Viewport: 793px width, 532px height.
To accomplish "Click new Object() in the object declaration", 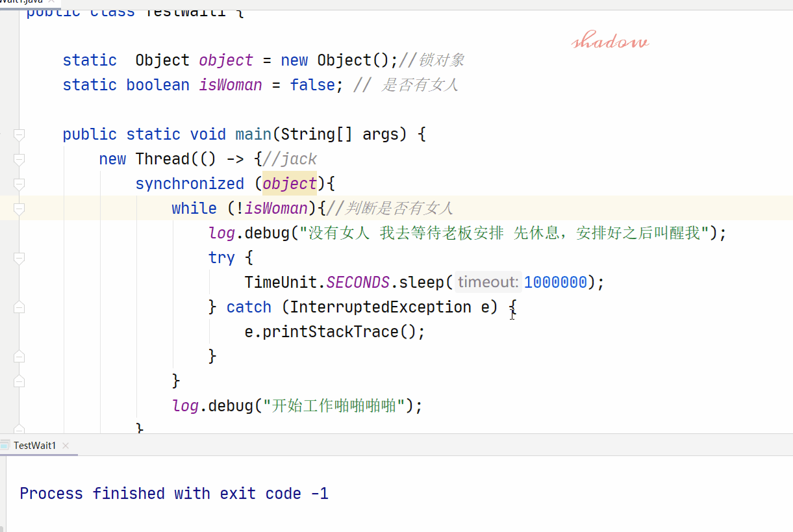I will click(334, 60).
